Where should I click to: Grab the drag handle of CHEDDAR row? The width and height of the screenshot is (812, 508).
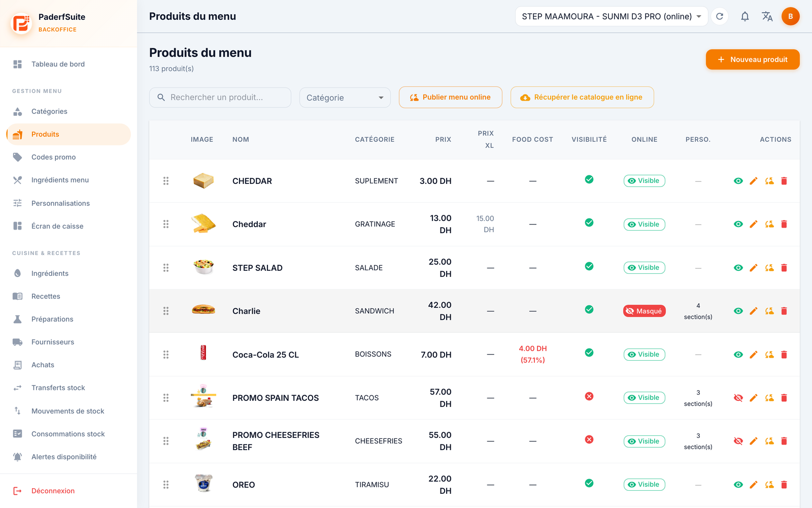point(166,181)
